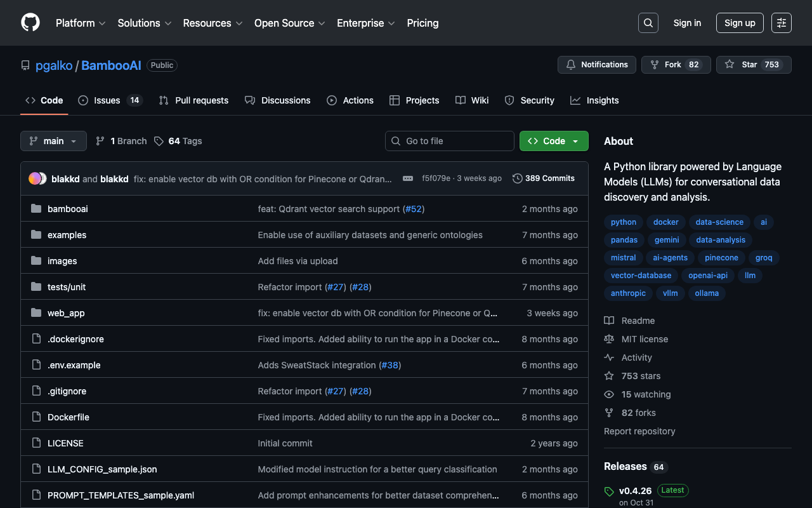The image size is (812, 508).
Task: Open the main branch dropdown
Action: (53, 141)
